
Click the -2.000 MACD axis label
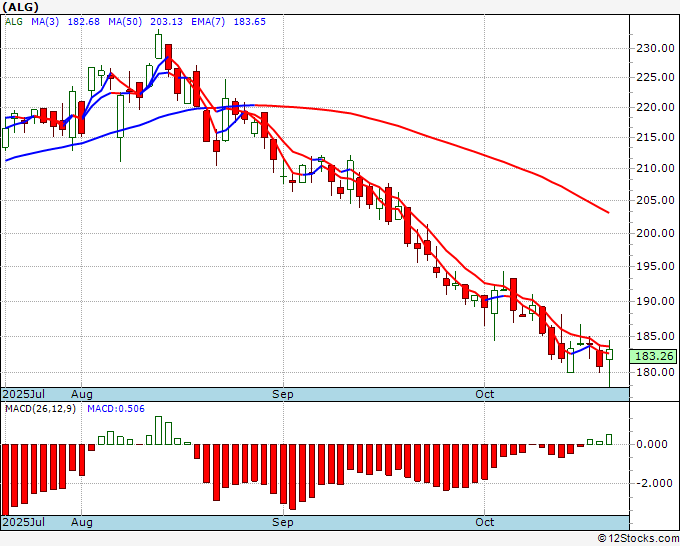(x=650, y=483)
